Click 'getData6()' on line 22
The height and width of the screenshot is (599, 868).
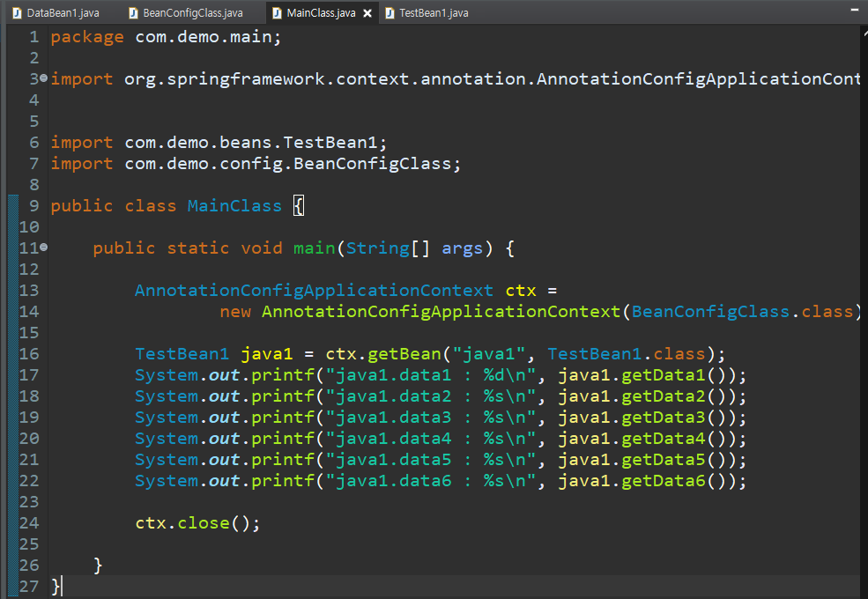[x=674, y=481]
